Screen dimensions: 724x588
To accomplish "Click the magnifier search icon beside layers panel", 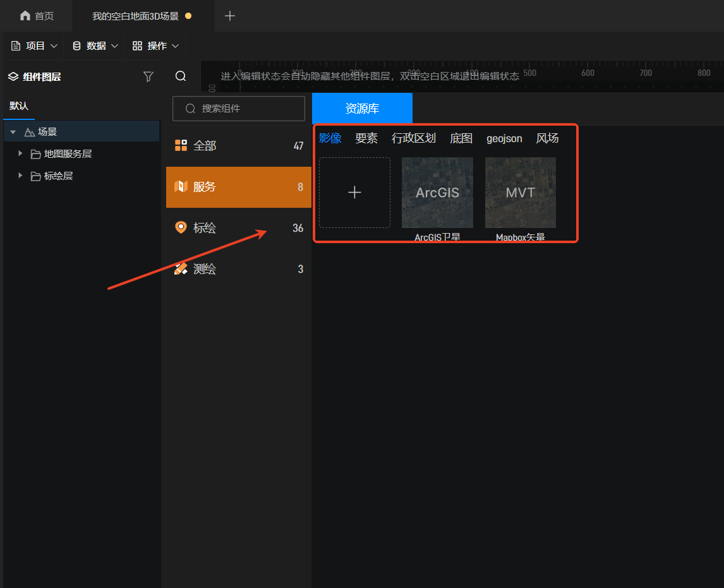I will pyautogui.click(x=181, y=76).
